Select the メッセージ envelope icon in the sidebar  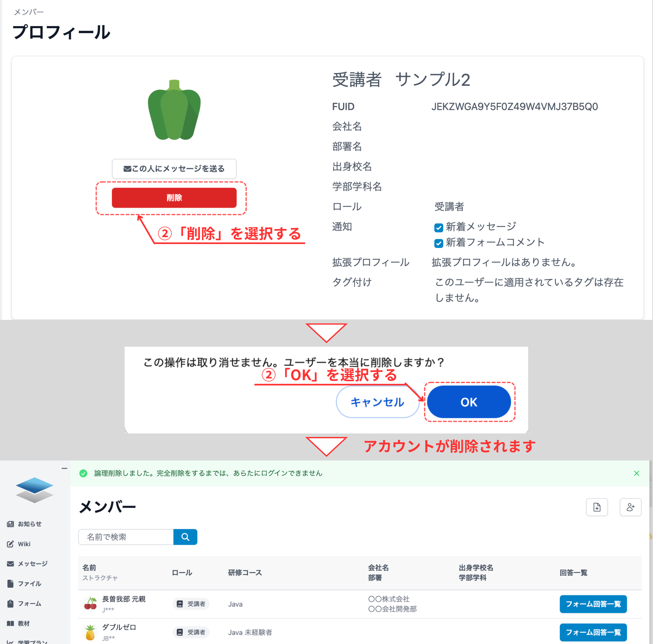[x=10, y=564]
